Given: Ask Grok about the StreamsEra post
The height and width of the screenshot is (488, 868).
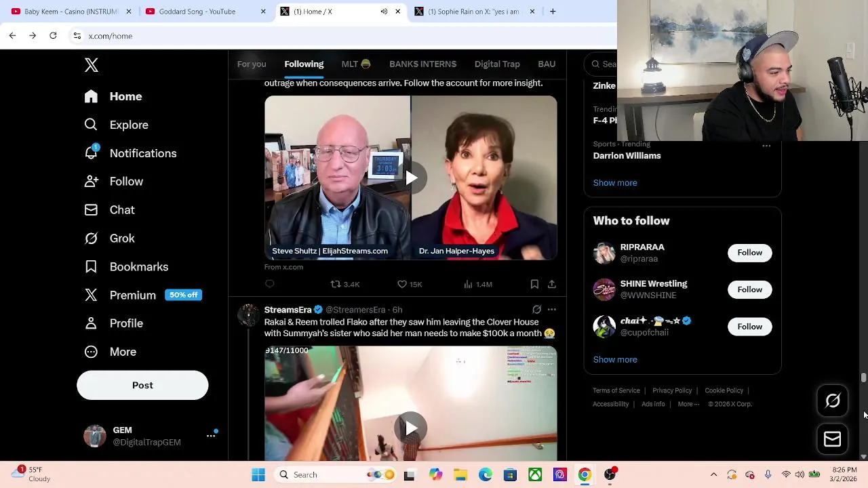Looking at the screenshot, I should pos(536,310).
